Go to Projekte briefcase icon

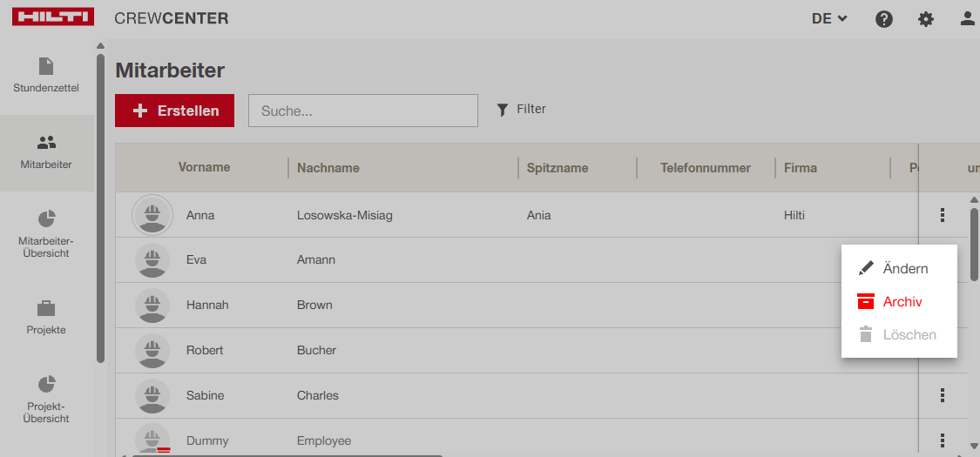pyautogui.click(x=46, y=318)
